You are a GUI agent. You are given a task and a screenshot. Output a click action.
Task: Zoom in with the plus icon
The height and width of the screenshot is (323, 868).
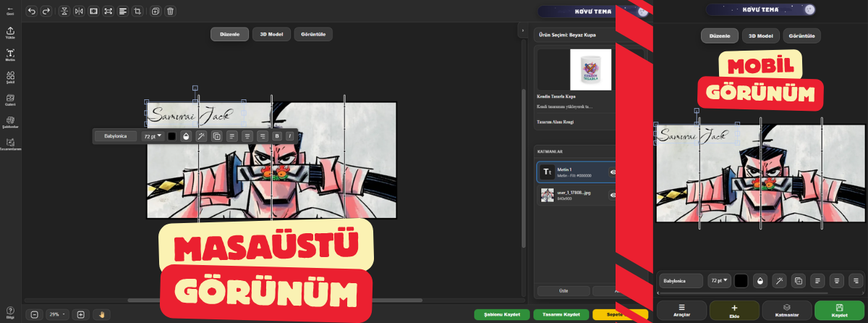click(x=80, y=314)
